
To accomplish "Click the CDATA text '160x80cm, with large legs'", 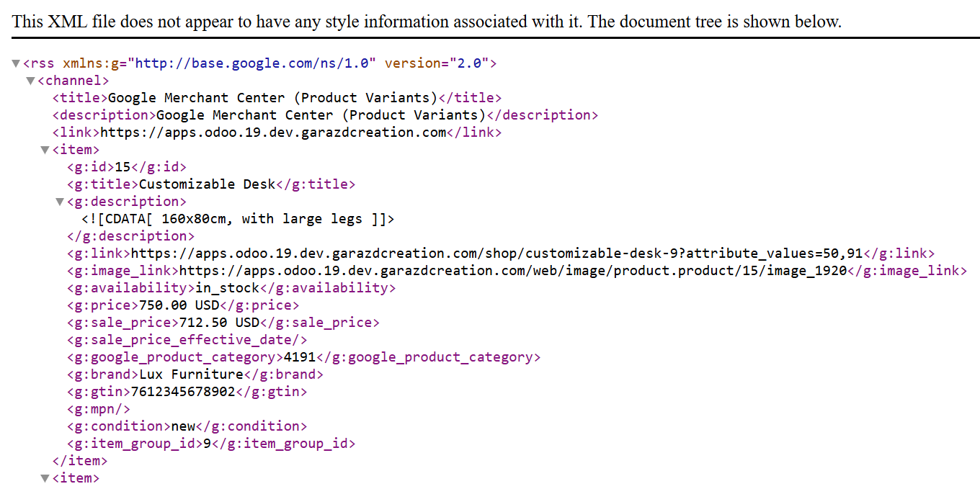I will click(x=262, y=219).
